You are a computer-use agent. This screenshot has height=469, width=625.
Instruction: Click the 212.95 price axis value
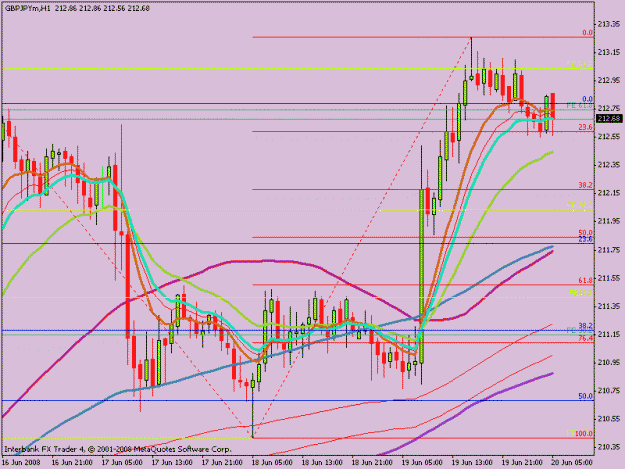click(x=609, y=80)
